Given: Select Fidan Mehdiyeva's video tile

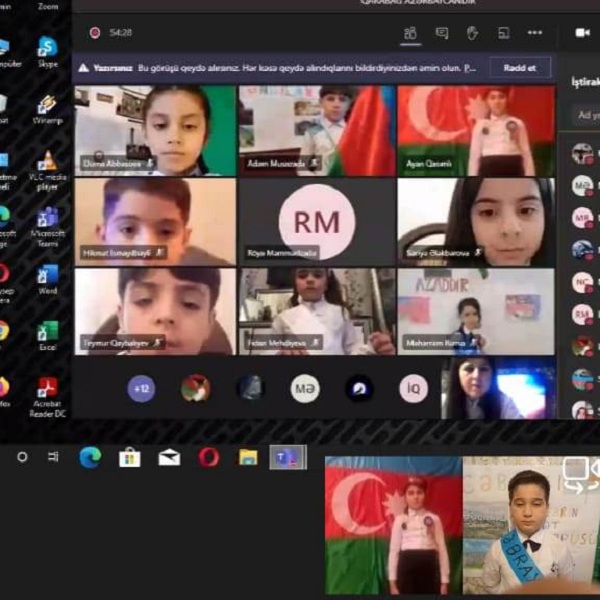Looking at the screenshot, I should point(317,312).
